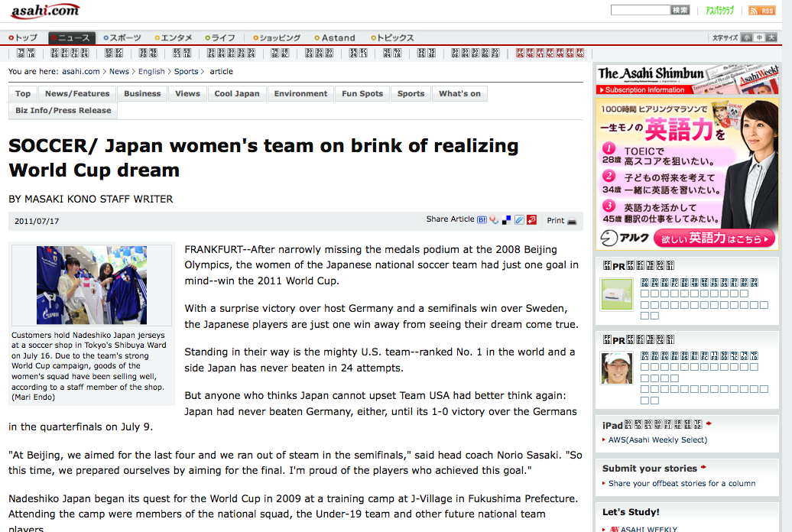
Task: Open the Nadeshiko jerseys article photo
Action: click(x=92, y=285)
